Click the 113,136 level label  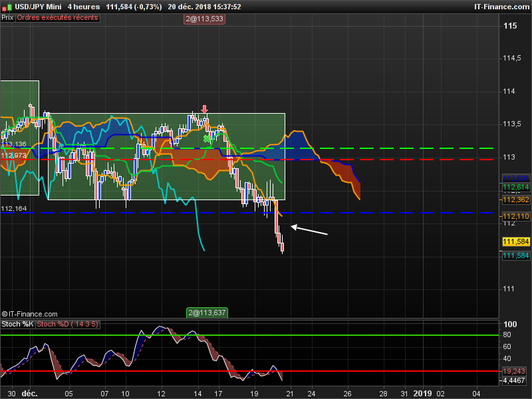coord(13,144)
